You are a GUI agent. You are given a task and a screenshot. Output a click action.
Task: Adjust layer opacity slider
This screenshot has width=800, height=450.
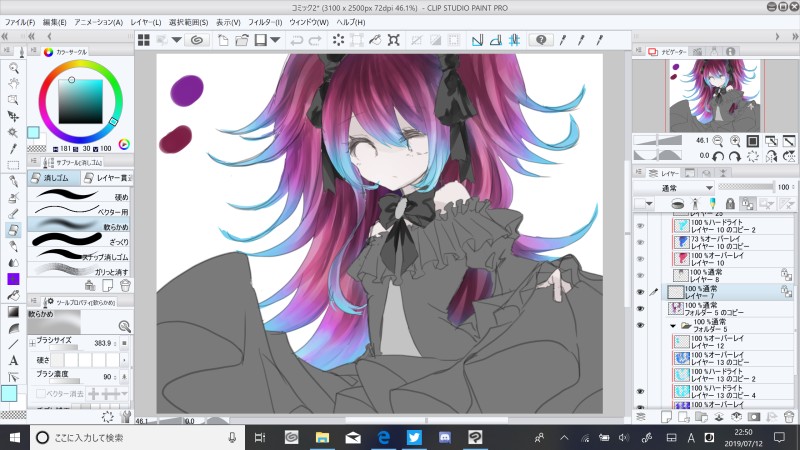(746, 187)
